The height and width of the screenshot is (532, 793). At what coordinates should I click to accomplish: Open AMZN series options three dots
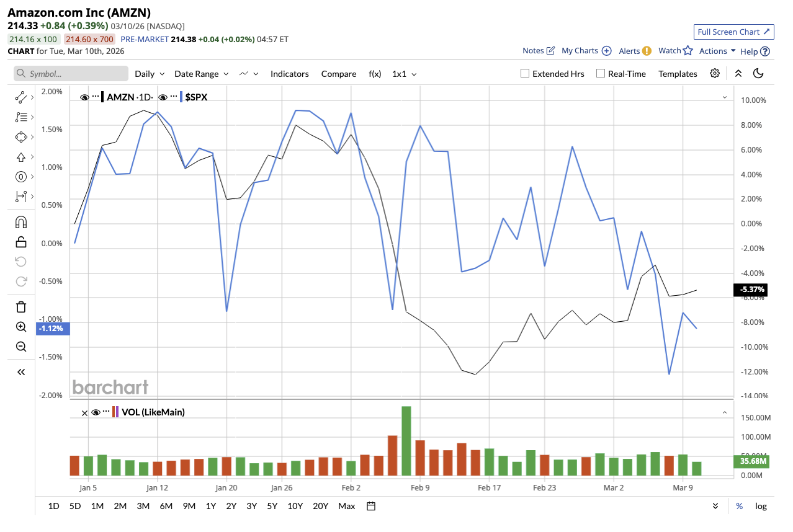tap(96, 97)
